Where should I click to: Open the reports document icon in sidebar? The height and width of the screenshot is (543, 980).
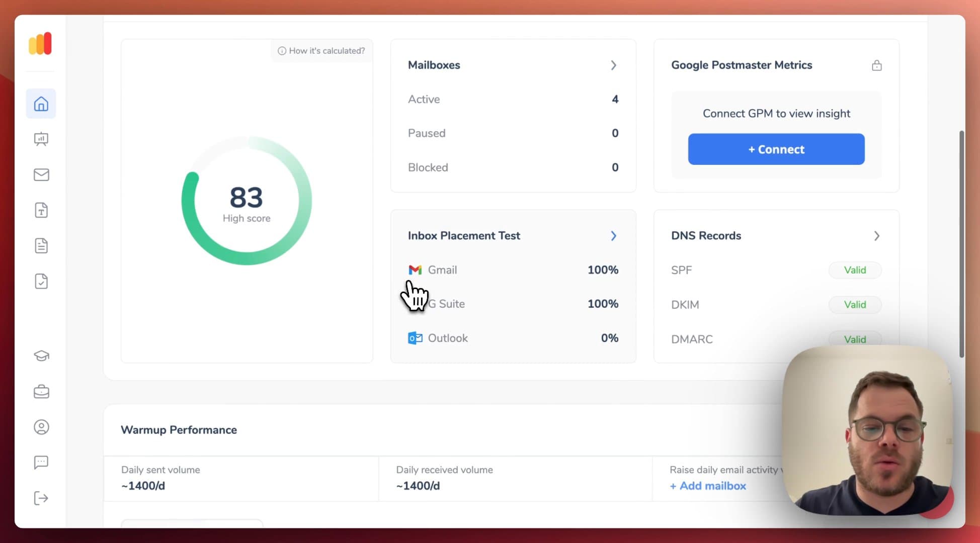40,245
